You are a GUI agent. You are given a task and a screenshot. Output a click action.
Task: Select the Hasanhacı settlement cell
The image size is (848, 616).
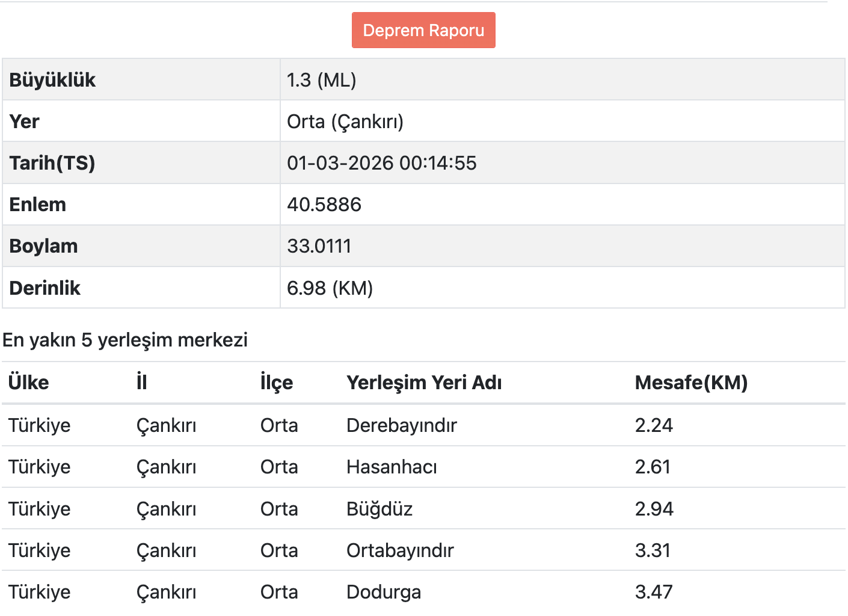(392, 467)
